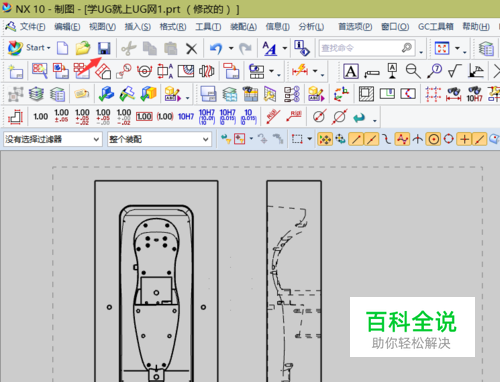The height and width of the screenshot is (382, 500).
Task: Click the rapid dimension lightning icon
Action: coord(300,70)
